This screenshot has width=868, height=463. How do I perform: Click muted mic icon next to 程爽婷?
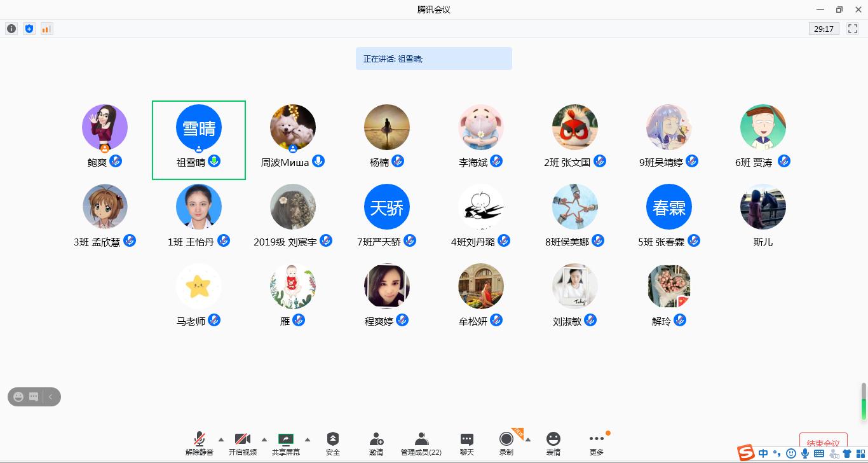point(403,321)
